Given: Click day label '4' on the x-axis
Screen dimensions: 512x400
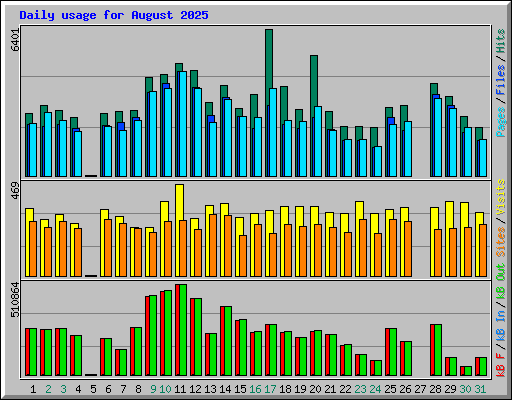Looking at the screenshot, I should (x=78, y=389).
